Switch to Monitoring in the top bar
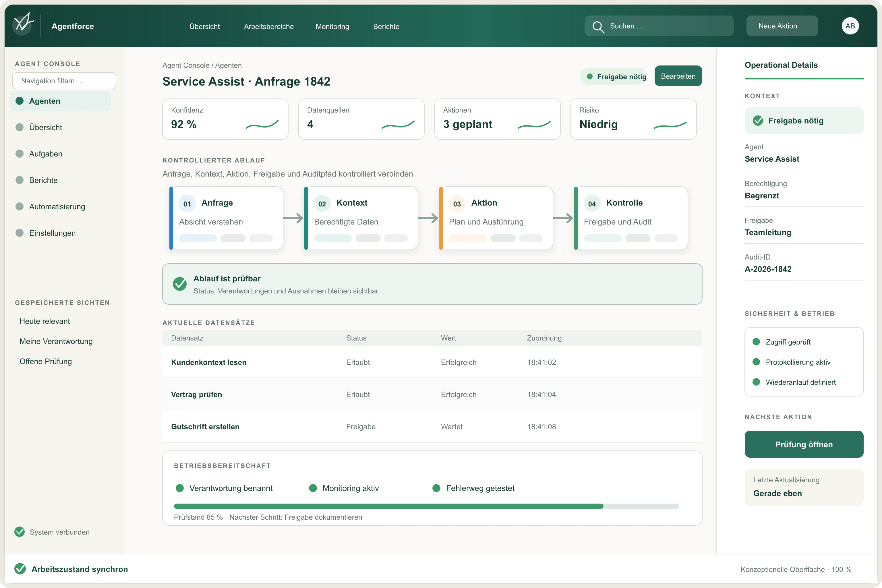The height and width of the screenshot is (588, 882). click(x=332, y=26)
